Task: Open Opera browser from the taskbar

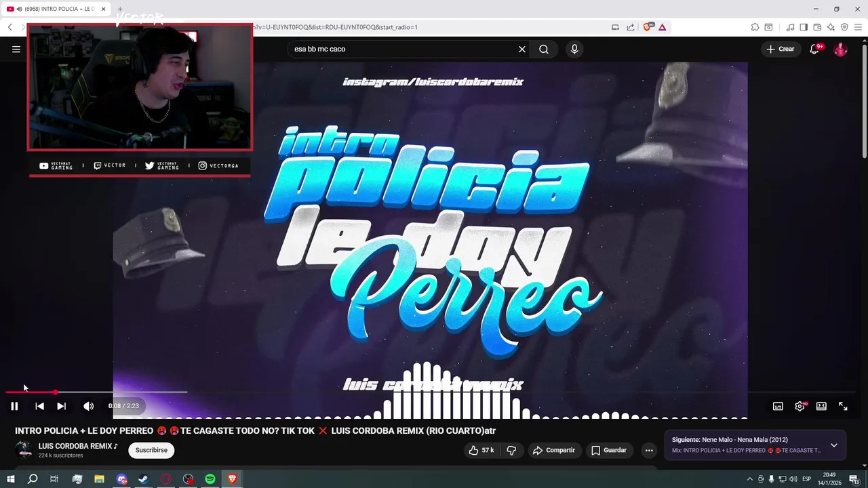Action: pyautogui.click(x=165, y=479)
